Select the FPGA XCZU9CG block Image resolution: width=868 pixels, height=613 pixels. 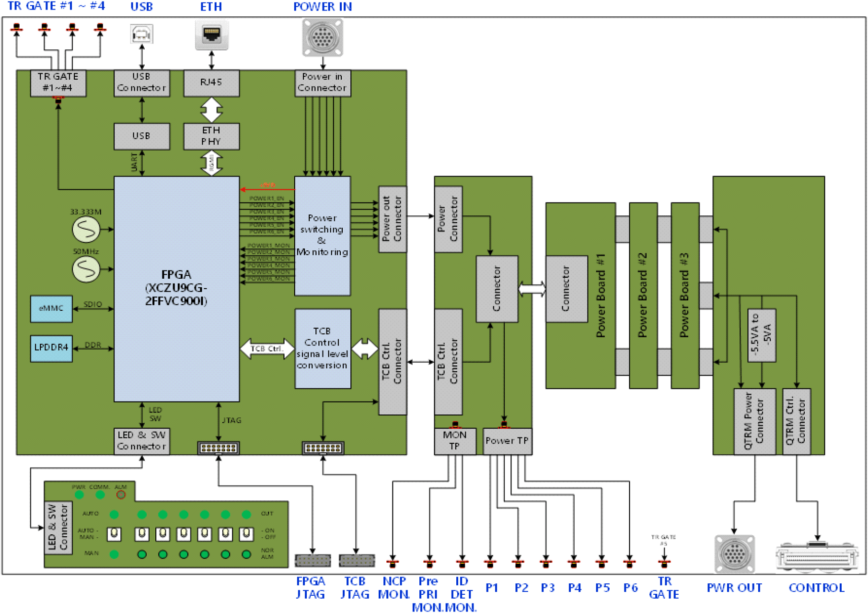tap(176, 289)
